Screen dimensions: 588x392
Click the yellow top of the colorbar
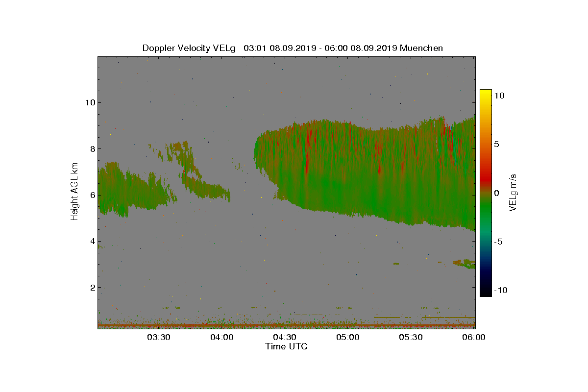coord(485,94)
